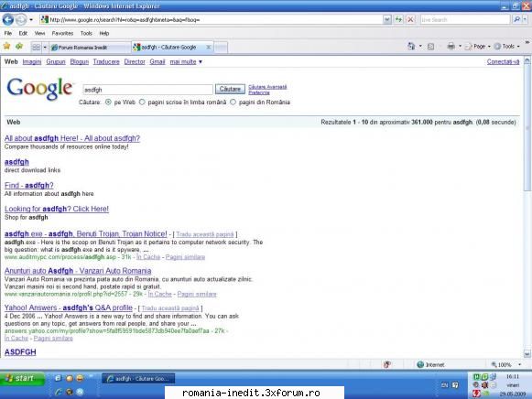Click the Gmail link
532x399 pixels.
tap(157, 61)
